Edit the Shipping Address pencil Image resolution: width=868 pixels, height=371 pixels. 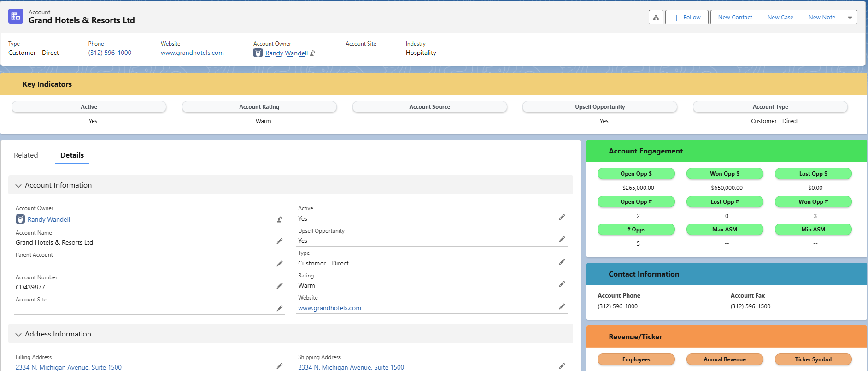coord(562,366)
